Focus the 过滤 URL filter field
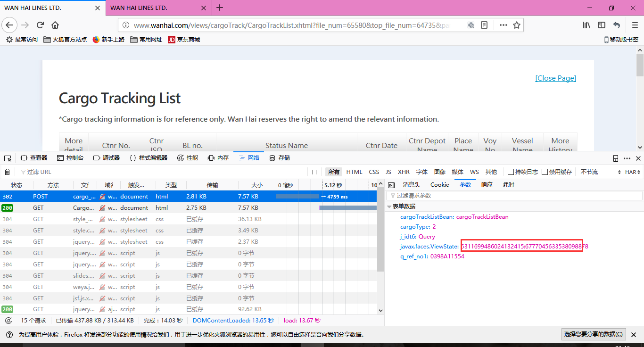This screenshot has width=644, height=347. pos(163,172)
